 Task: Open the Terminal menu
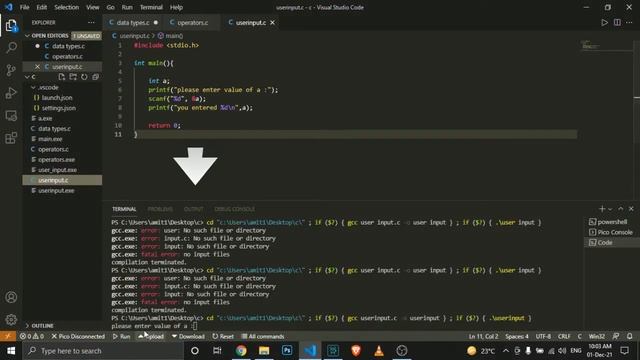[x=151, y=7]
